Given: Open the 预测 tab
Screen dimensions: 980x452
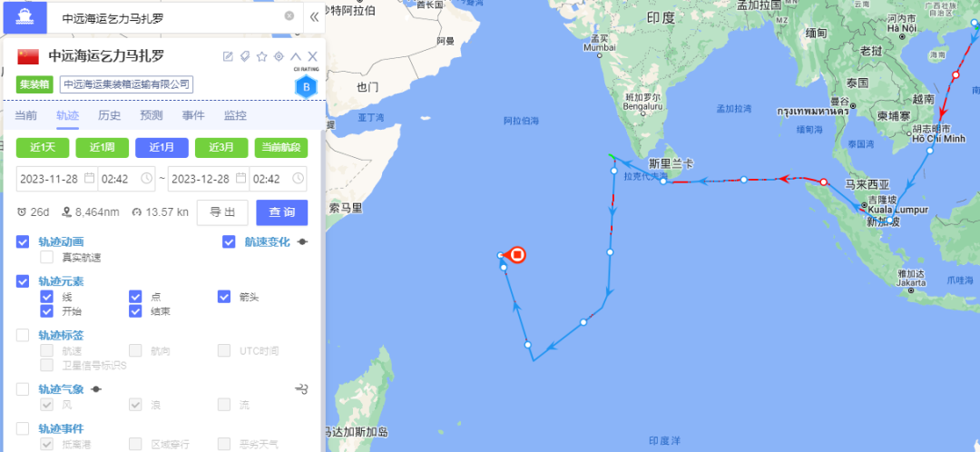Looking at the screenshot, I should tap(152, 115).
